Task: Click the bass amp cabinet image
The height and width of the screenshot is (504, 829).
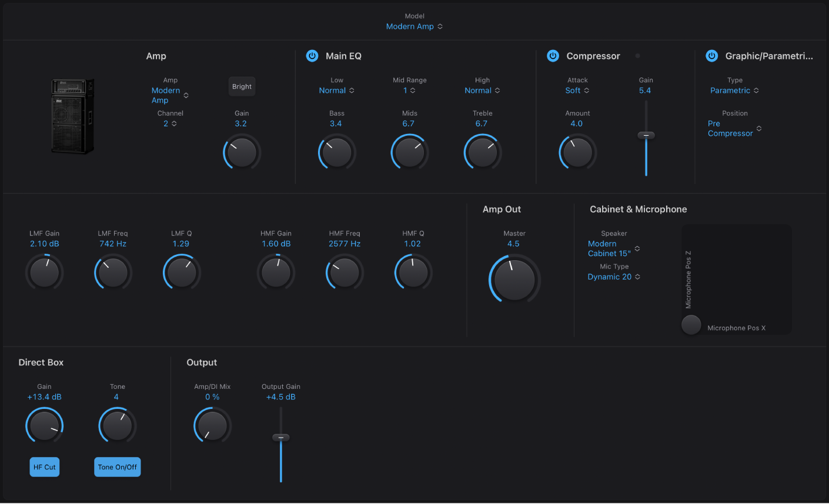Action: coord(72,116)
